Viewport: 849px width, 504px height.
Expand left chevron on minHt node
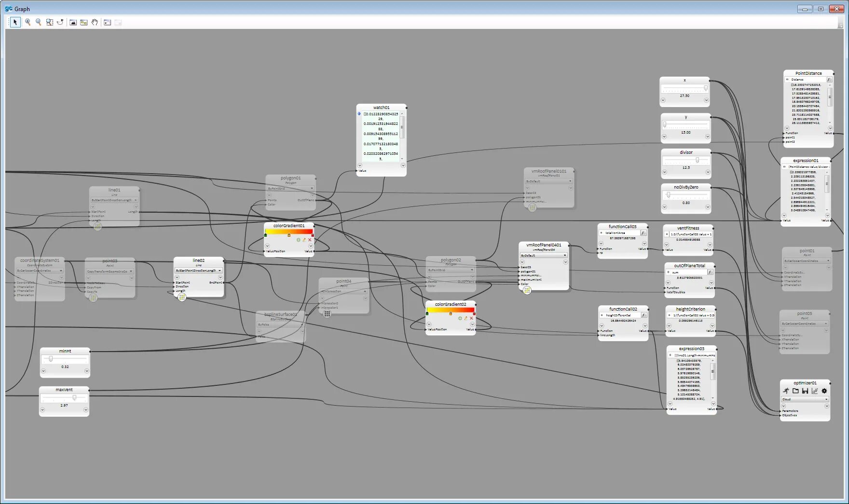pos(43,371)
